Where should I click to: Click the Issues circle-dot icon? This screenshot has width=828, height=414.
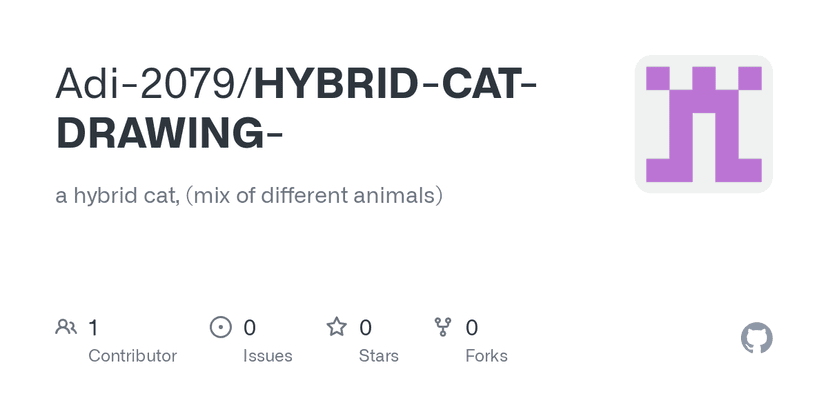[x=221, y=327]
